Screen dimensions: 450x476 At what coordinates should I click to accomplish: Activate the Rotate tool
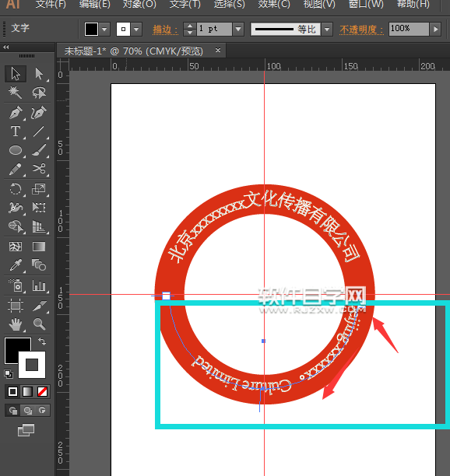tap(16, 189)
